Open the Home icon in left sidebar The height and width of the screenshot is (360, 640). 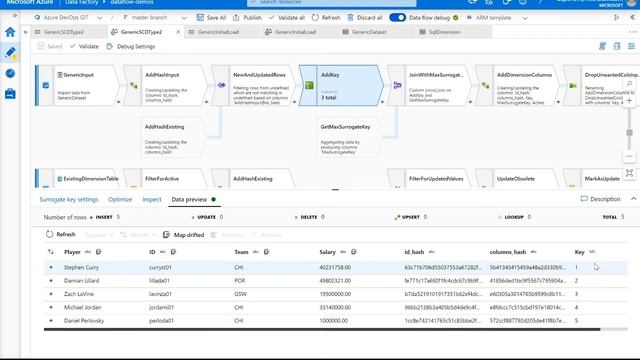(10, 32)
